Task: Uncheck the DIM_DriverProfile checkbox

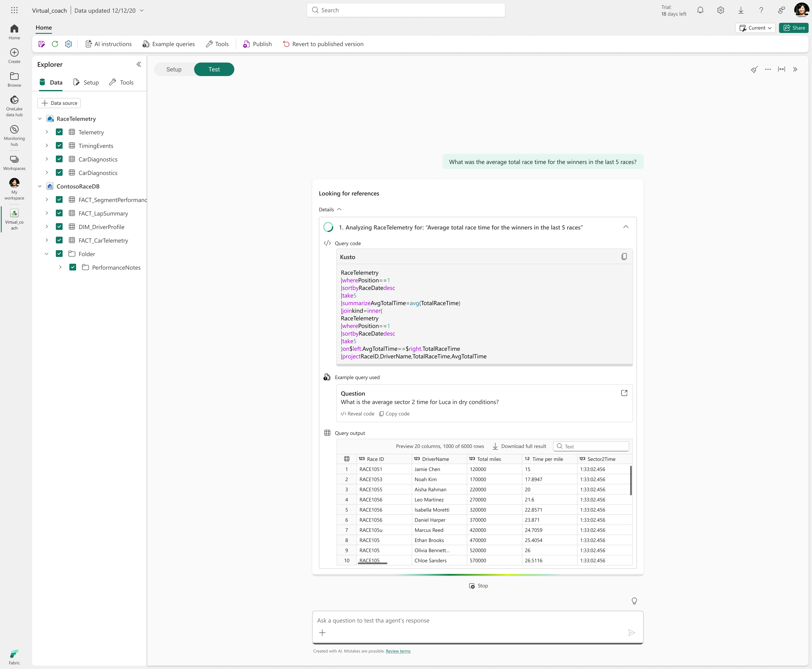Action: click(x=59, y=227)
